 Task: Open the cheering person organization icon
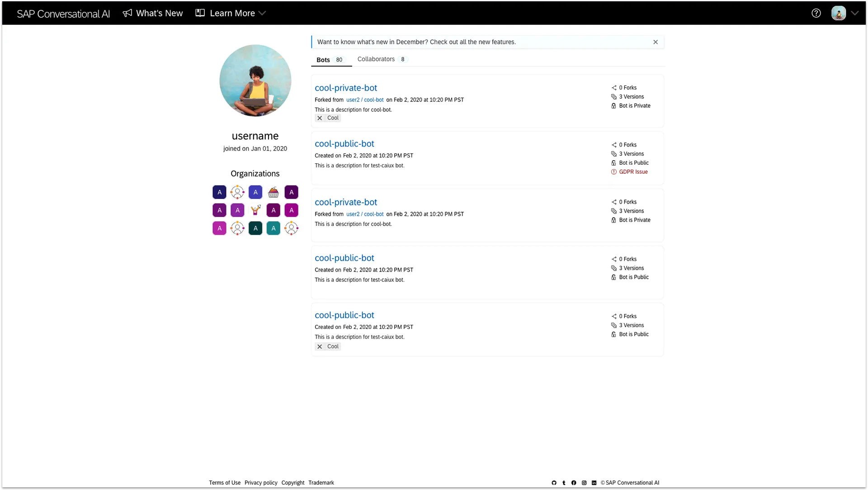(x=255, y=210)
